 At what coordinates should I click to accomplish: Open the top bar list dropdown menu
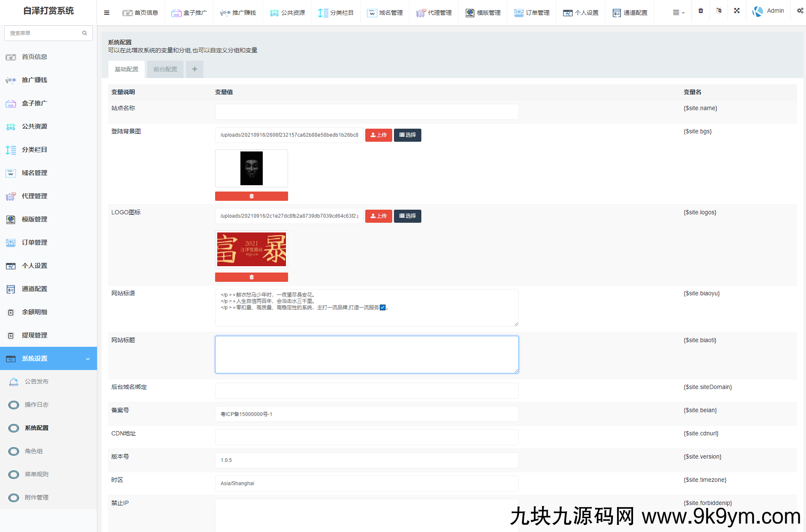[x=678, y=13]
